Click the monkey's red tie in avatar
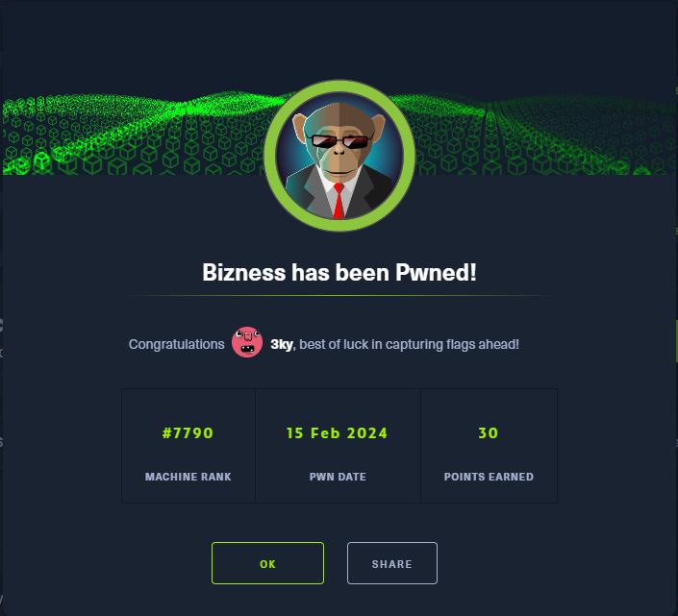 pyautogui.click(x=339, y=201)
